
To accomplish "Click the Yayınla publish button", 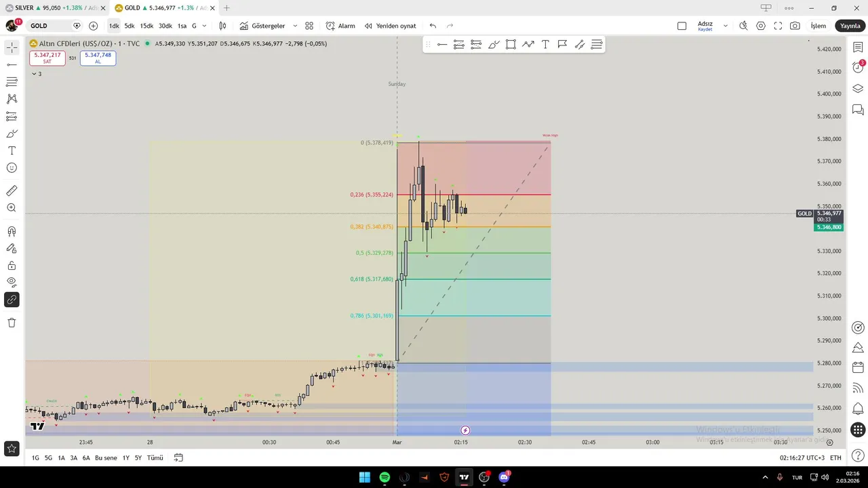I will 850,26.
